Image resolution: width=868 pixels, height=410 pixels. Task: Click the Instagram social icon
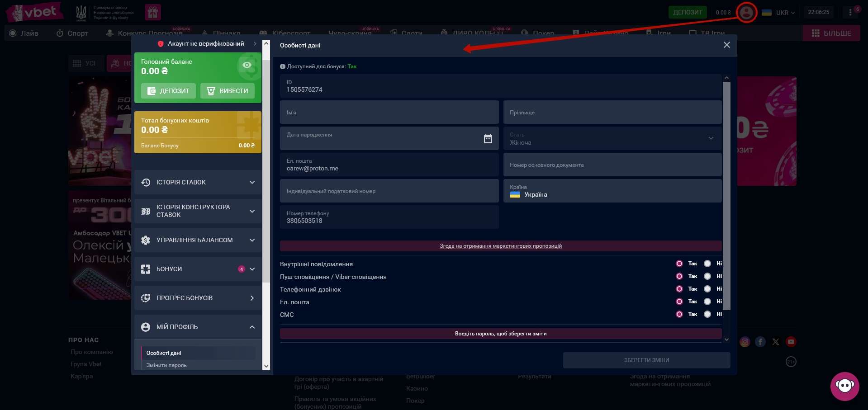(745, 342)
